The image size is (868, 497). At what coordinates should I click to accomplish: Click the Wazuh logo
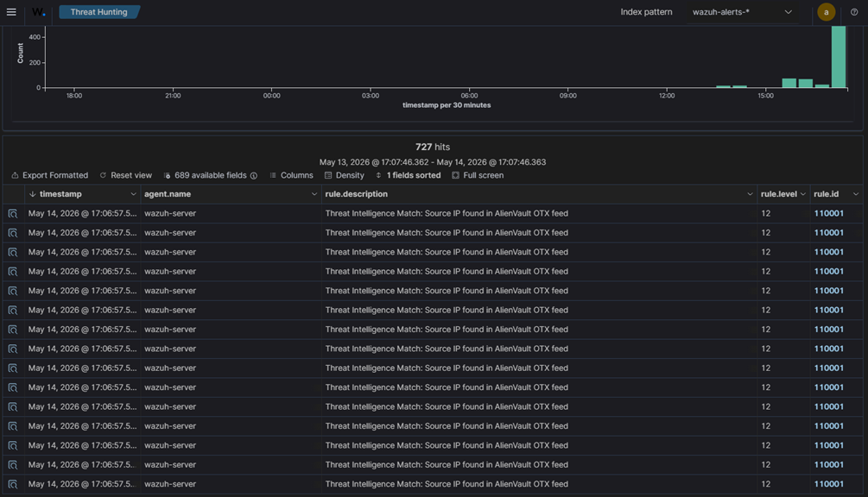coord(38,11)
